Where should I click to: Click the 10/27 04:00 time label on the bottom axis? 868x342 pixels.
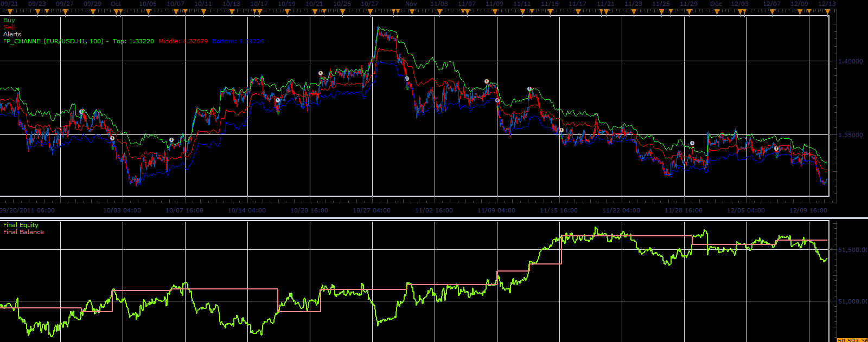[372, 210]
